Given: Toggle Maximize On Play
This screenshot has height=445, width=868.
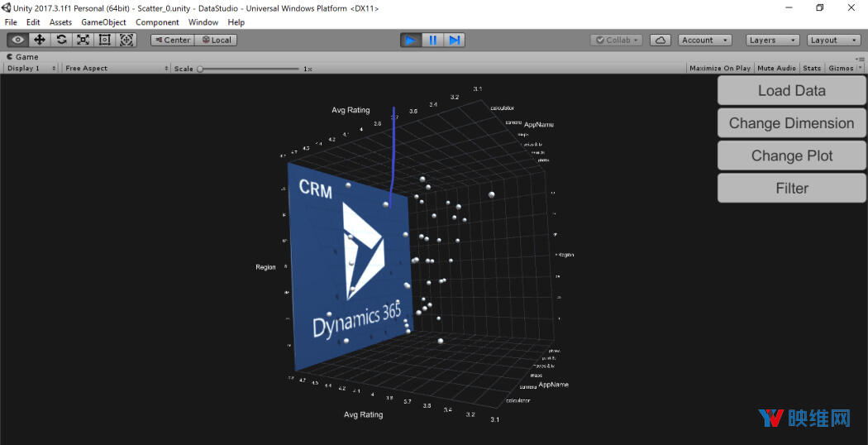Looking at the screenshot, I should [x=719, y=68].
